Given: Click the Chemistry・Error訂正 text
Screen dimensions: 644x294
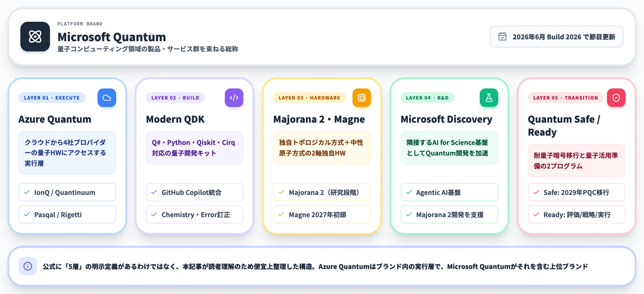Looking at the screenshot, I should 196,215.
